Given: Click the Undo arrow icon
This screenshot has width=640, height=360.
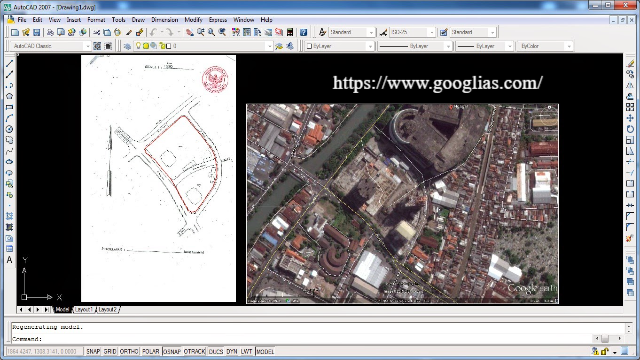Looking at the screenshot, I should [153, 32].
